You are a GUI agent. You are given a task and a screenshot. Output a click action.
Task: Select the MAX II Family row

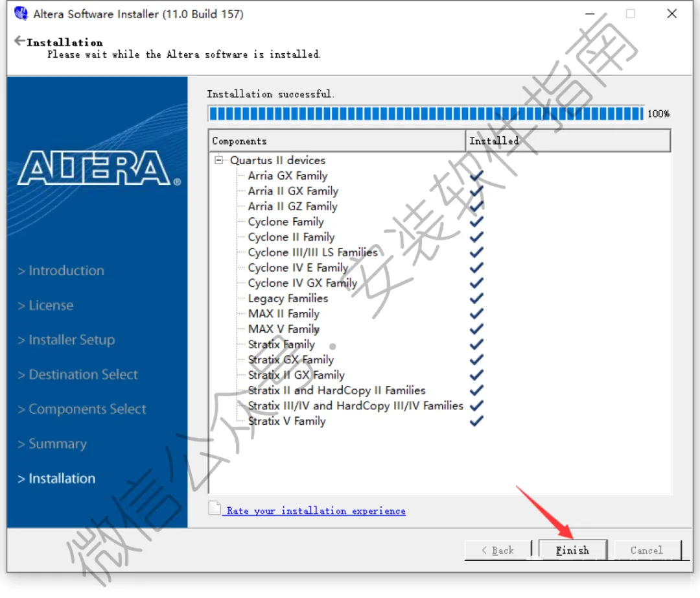tap(284, 313)
